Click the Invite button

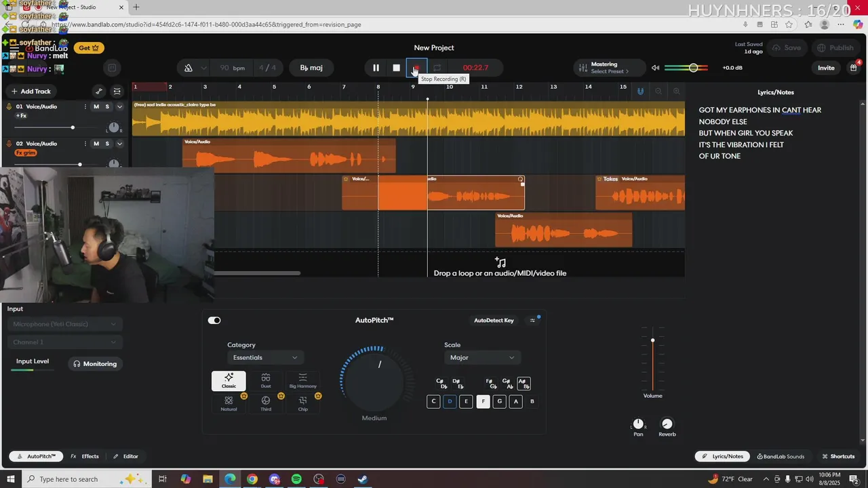tap(826, 68)
